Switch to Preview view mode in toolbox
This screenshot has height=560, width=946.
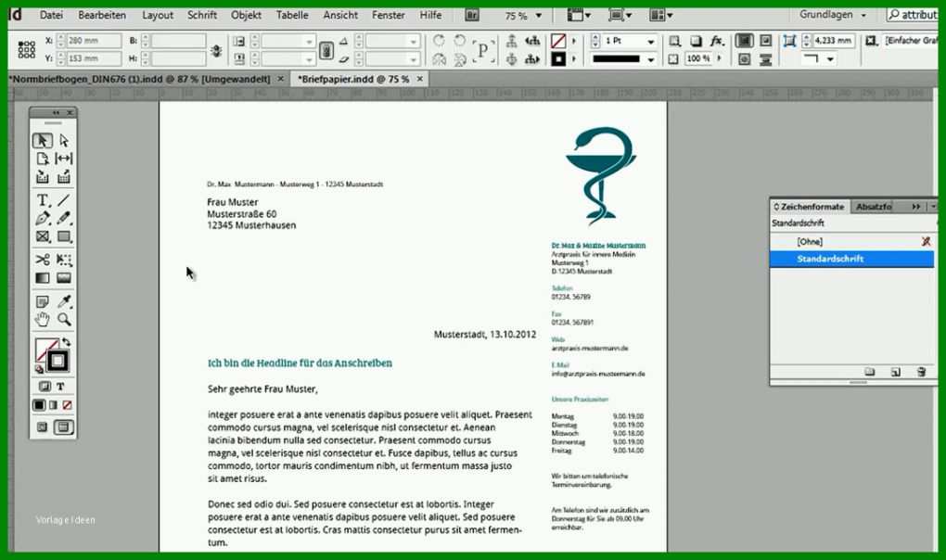(x=63, y=427)
